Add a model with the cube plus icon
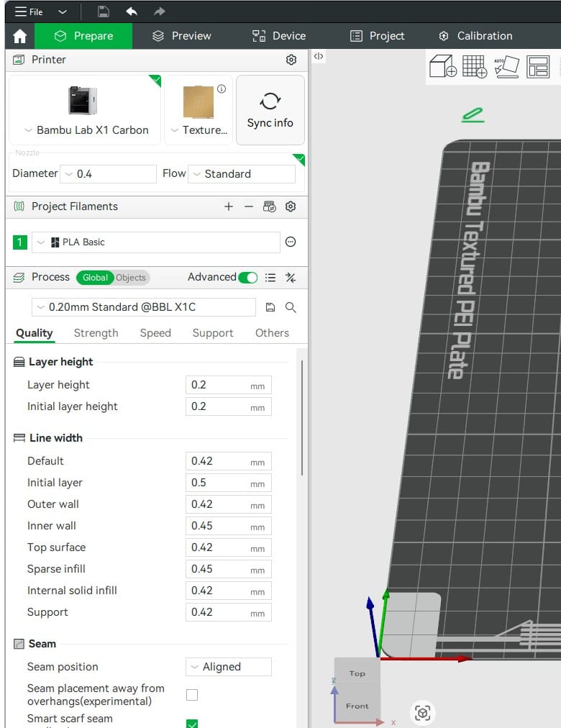561x728 pixels. [443, 66]
